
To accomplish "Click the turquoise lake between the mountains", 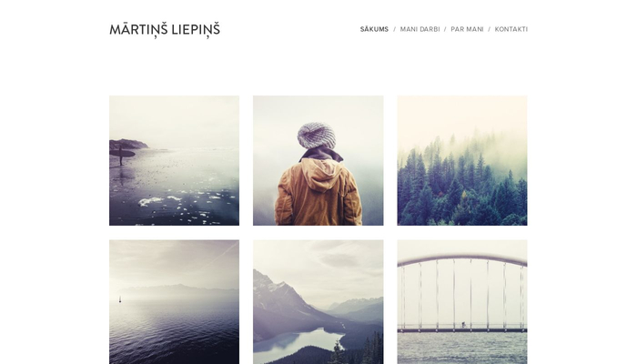I will [298, 340].
